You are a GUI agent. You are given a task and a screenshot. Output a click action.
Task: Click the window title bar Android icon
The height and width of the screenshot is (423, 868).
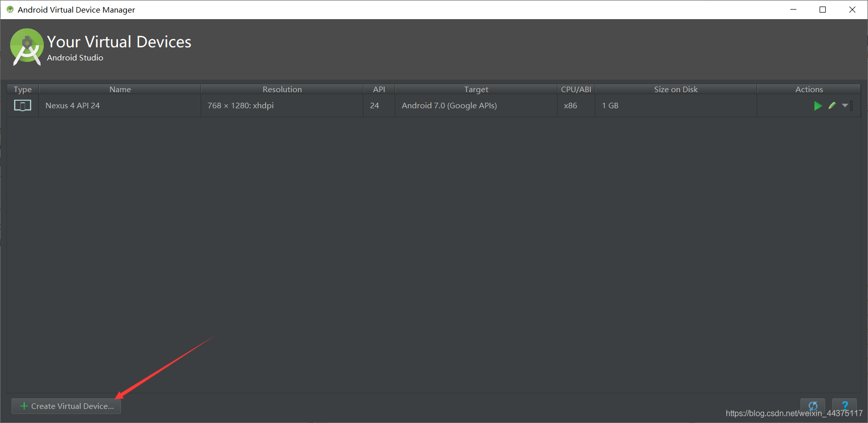click(x=10, y=10)
